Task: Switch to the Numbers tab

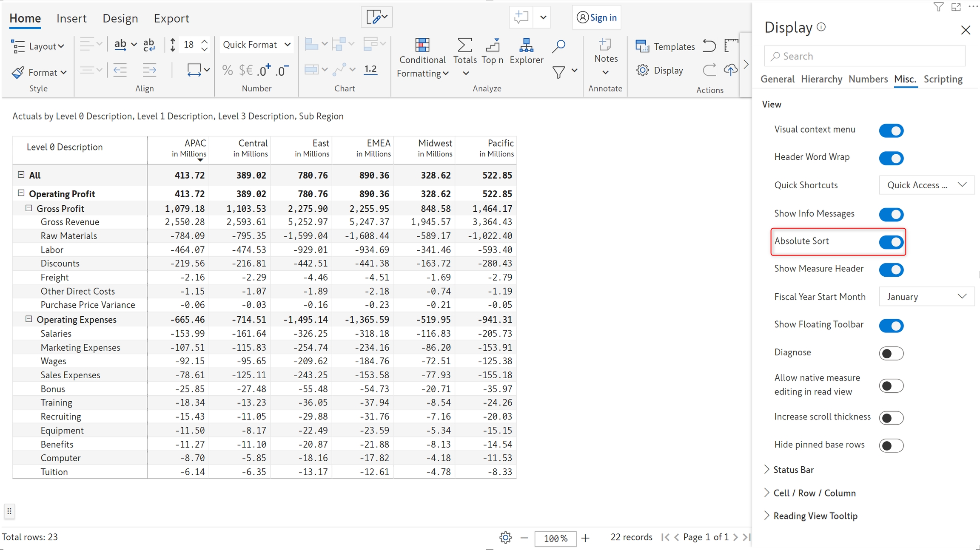Action: [868, 79]
